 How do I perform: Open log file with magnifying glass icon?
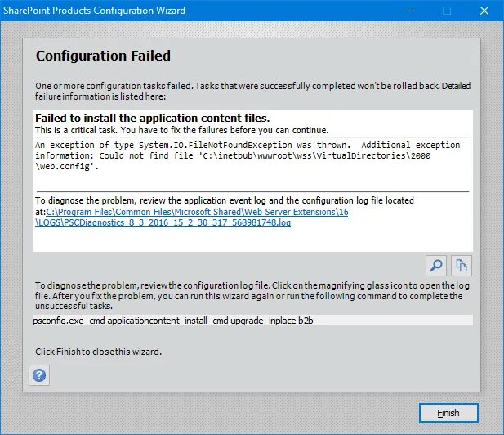(436, 266)
